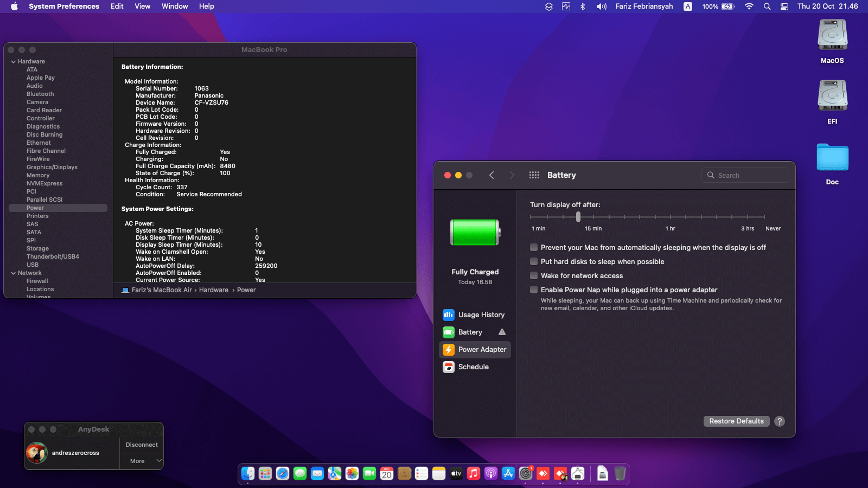The image size is (868, 488).
Task: Open Usage History in Battery sidebar
Action: 474,314
